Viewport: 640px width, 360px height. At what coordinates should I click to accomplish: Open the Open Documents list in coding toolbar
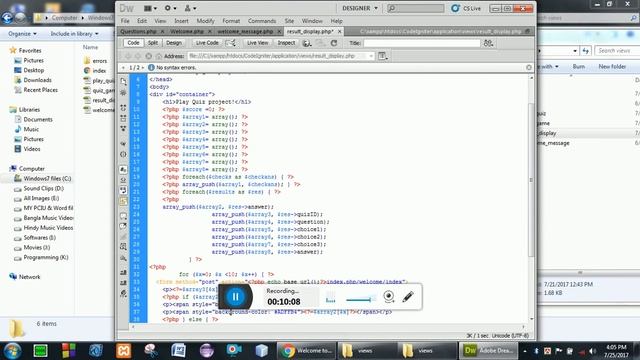click(x=123, y=82)
